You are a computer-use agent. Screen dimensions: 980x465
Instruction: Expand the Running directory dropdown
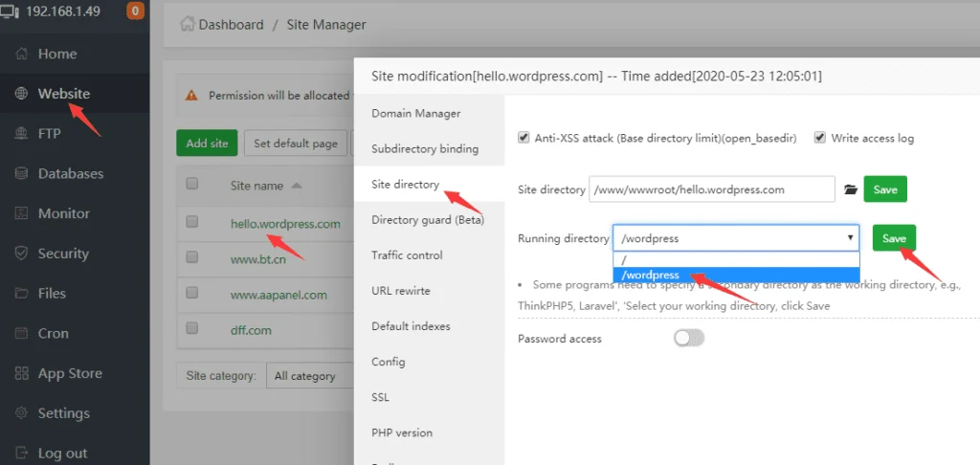[736, 238]
